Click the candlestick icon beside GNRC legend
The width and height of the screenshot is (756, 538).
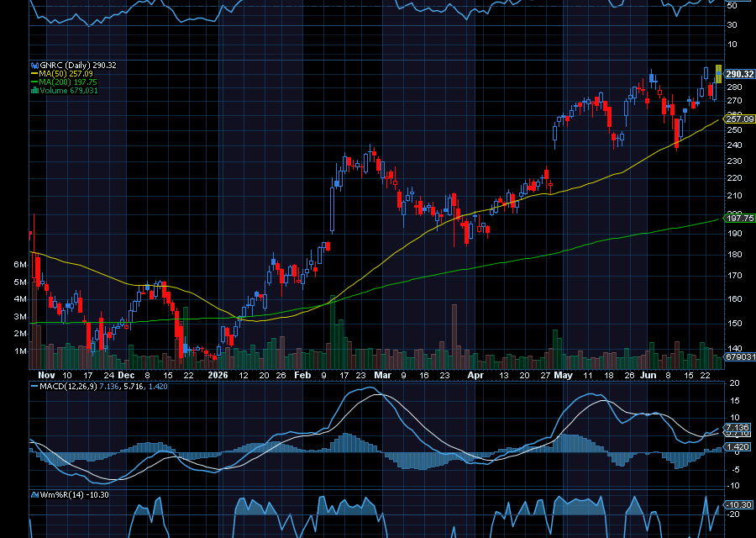(34, 65)
